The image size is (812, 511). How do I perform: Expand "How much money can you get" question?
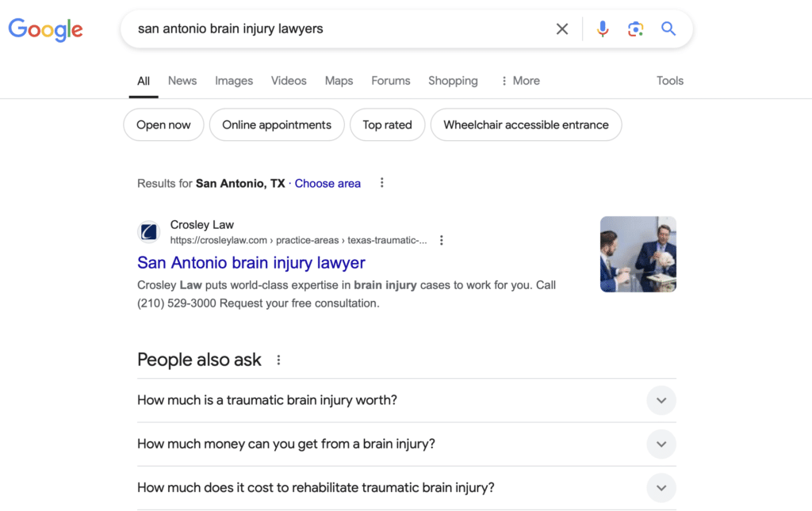coord(661,444)
